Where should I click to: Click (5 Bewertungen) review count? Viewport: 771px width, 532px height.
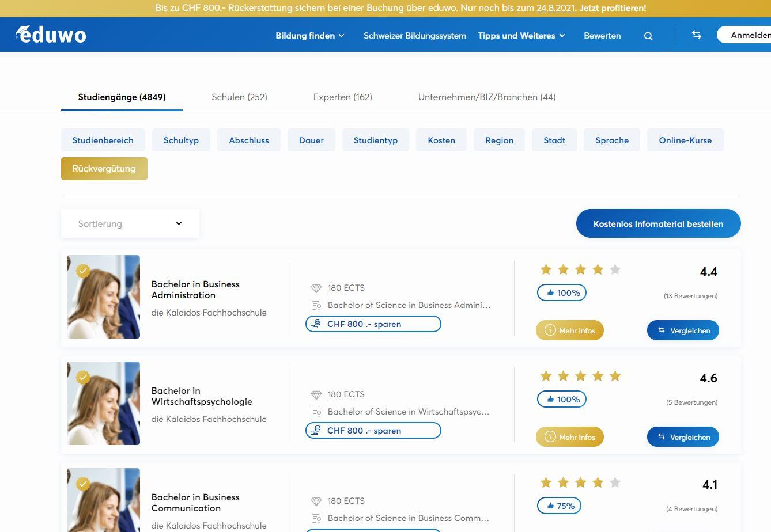691,402
